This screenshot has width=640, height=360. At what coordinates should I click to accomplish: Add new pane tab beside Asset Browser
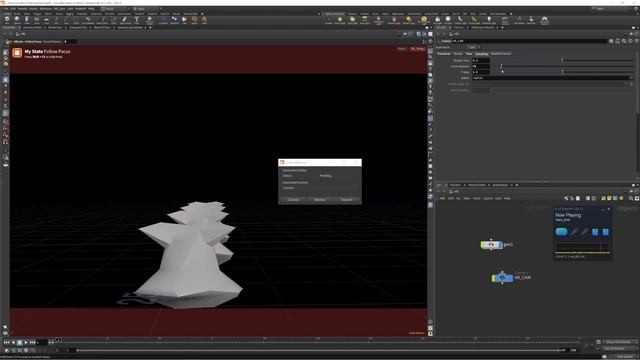coord(516,185)
